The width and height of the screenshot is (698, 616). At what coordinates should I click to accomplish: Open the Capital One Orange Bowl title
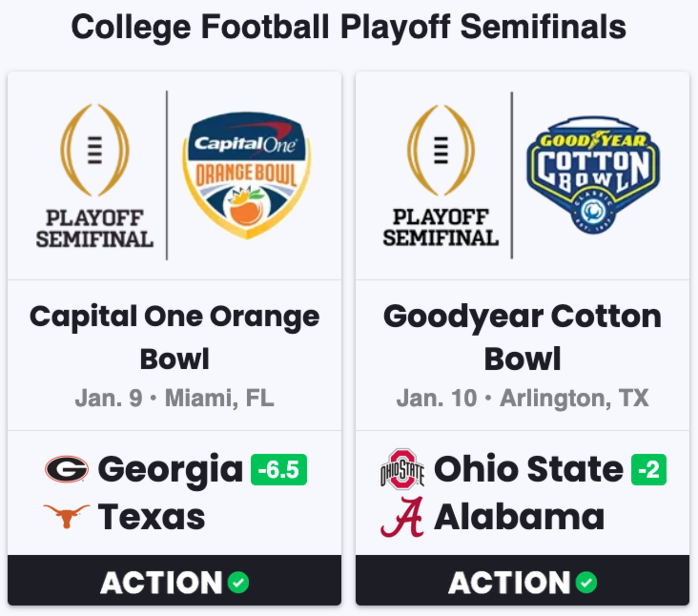coord(174,337)
